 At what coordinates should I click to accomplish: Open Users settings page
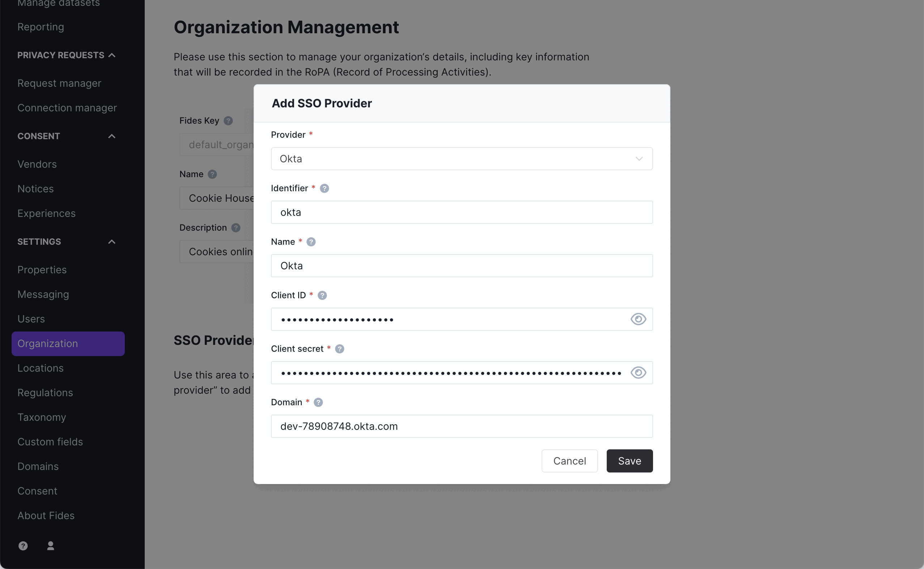pyautogui.click(x=31, y=319)
